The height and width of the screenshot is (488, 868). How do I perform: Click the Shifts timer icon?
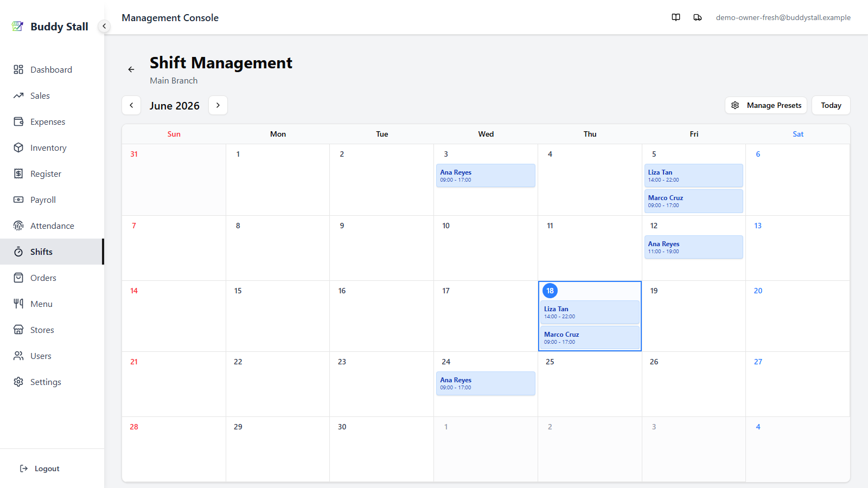[18, 252]
